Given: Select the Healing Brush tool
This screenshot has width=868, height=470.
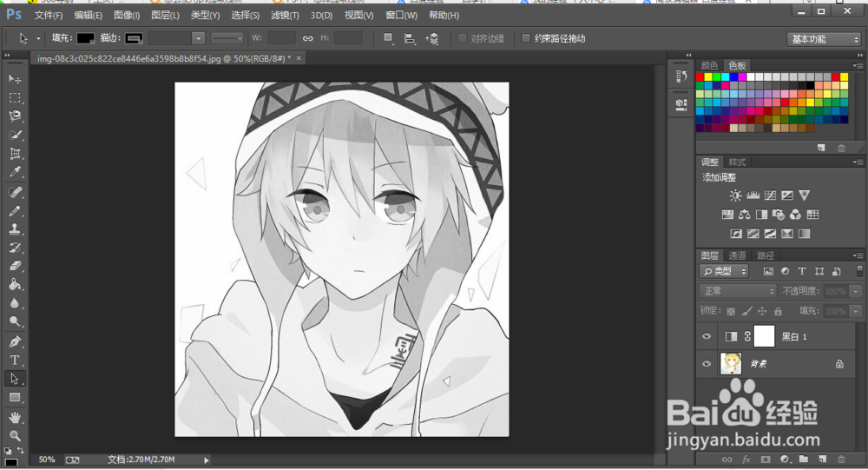Looking at the screenshot, I should pos(15,192).
